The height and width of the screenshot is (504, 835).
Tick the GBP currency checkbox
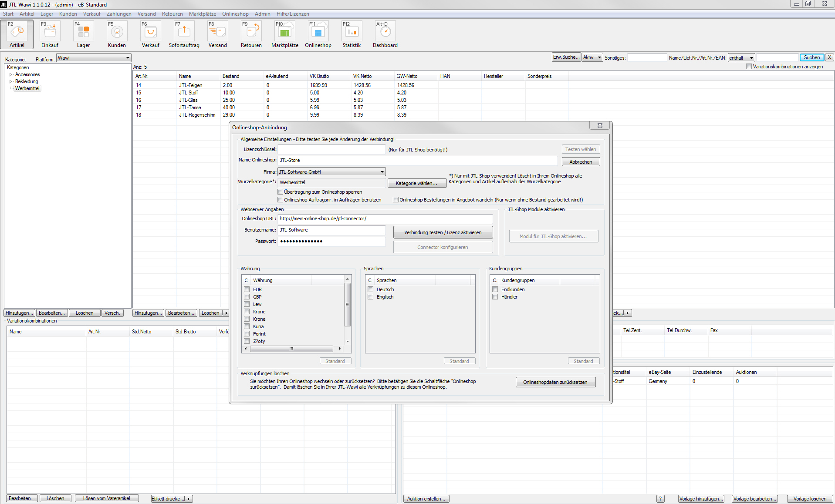point(247,297)
